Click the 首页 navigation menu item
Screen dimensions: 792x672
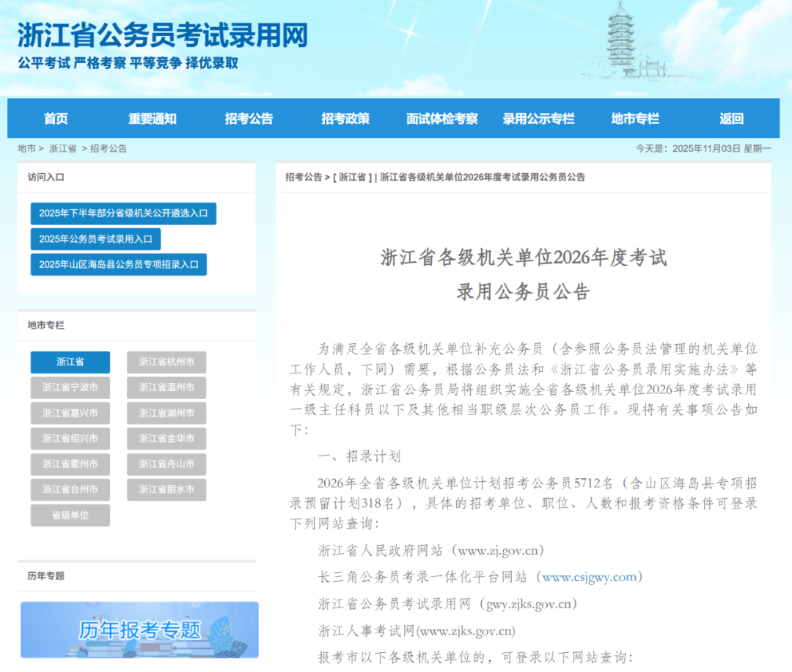coord(56,119)
